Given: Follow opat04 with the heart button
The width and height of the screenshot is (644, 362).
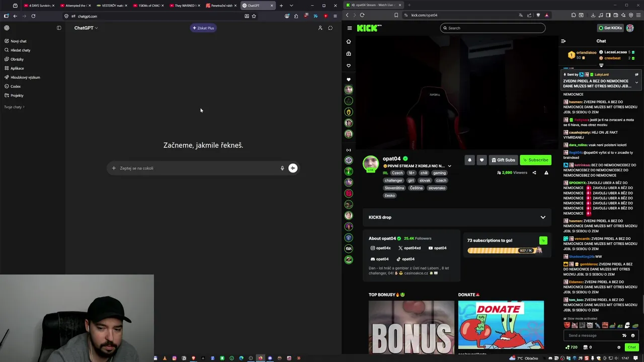Looking at the screenshot, I should (481, 160).
